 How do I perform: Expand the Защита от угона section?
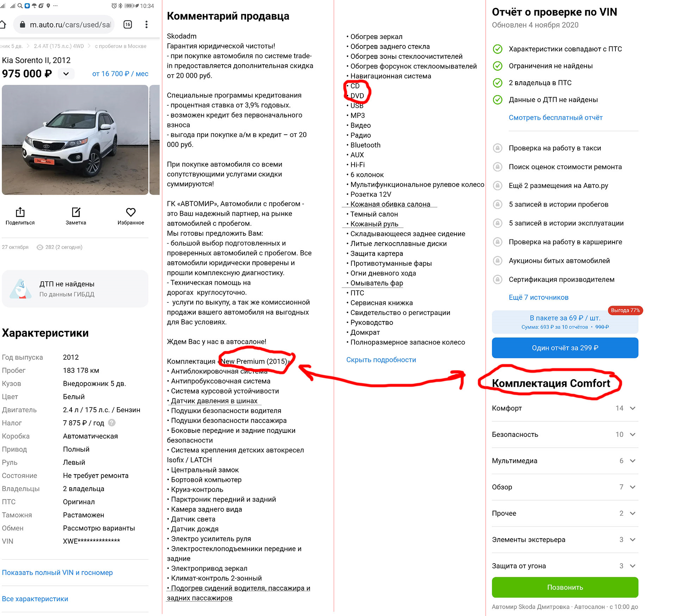click(x=565, y=566)
